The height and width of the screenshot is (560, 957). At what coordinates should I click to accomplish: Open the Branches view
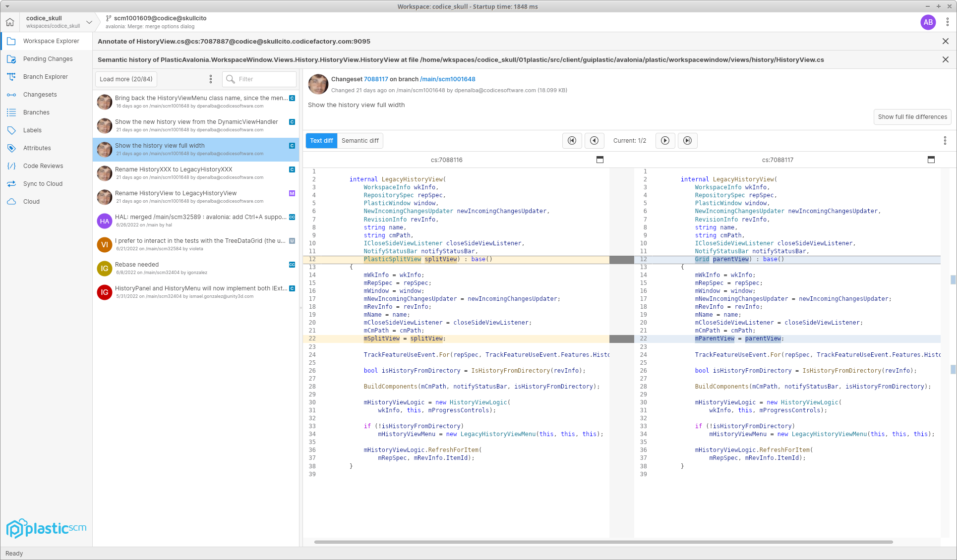click(36, 112)
